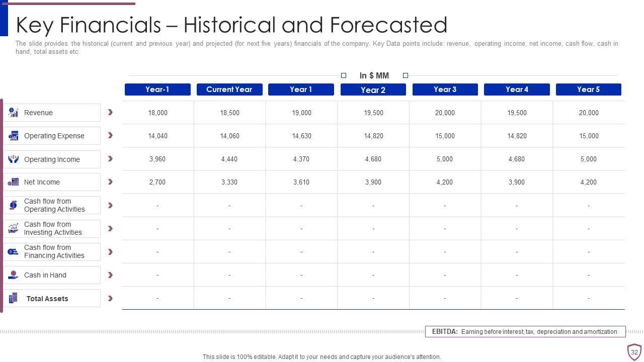The width and height of the screenshot is (644, 362).
Task: Click the Total Assets building icon
Action: click(13, 298)
